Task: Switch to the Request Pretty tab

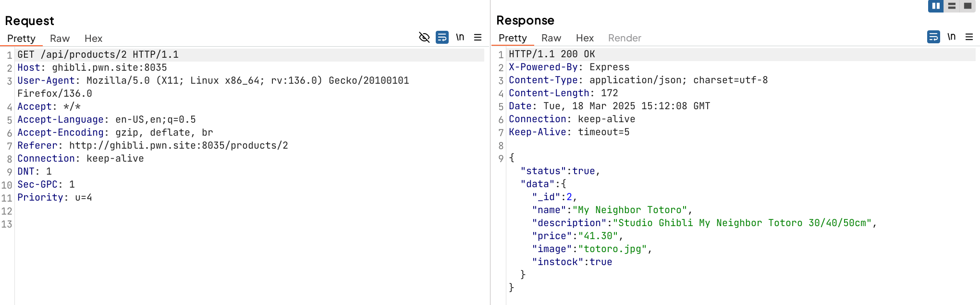Action: pos(21,38)
